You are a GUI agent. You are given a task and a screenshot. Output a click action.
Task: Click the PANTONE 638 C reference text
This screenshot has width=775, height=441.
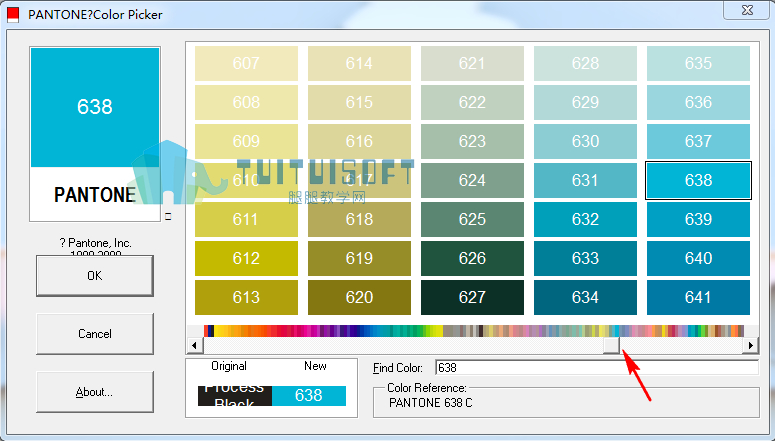(x=431, y=403)
